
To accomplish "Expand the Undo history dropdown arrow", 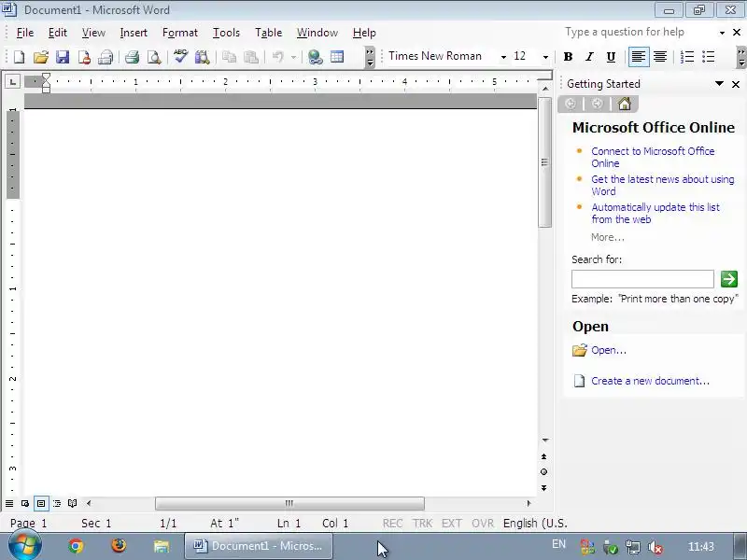I will (293, 57).
